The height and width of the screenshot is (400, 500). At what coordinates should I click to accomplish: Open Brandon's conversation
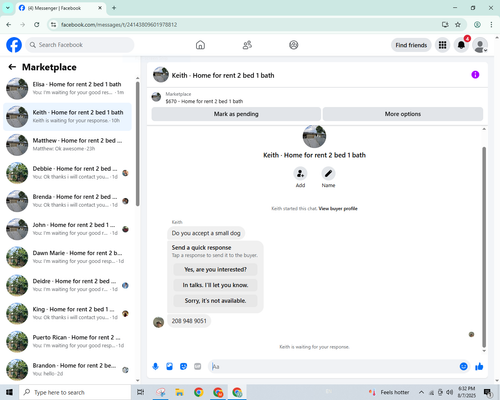(68, 370)
